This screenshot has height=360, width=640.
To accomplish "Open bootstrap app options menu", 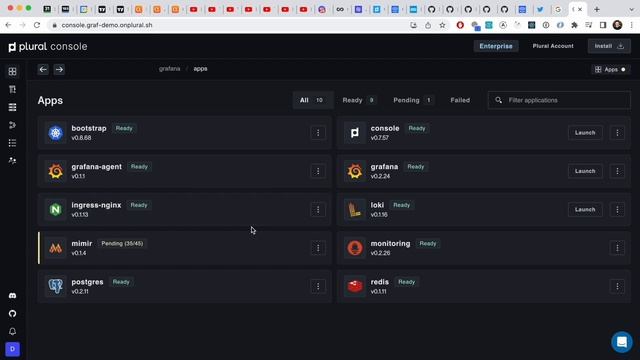I will point(318,133).
